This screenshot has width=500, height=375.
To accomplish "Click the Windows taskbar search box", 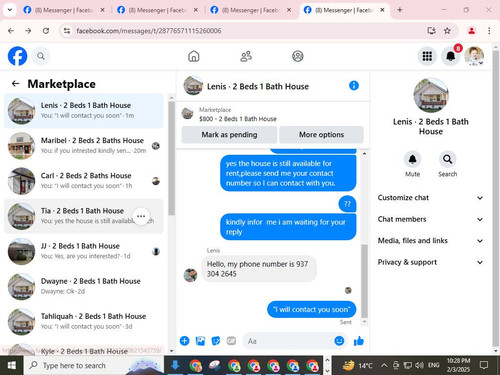I will point(93,365).
